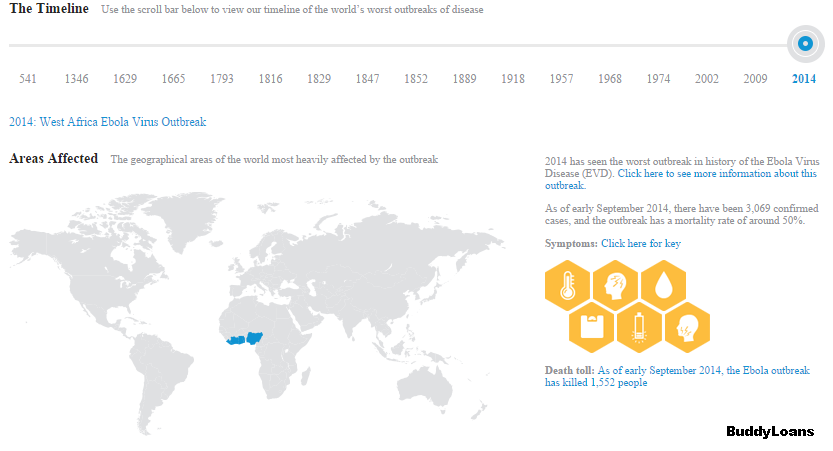Click the sore throat symptom icon

pos(686,326)
